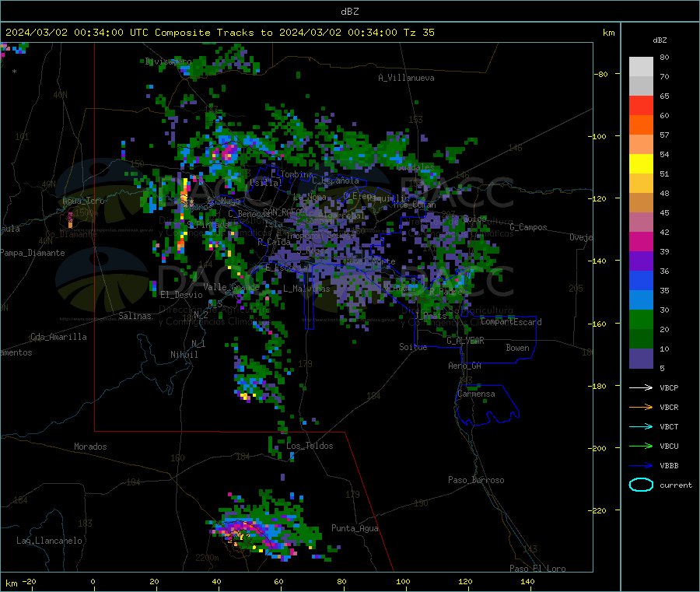The height and width of the screenshot is (592, 700).
Task: Click the '140' tick on bottom km axis
Action: pos(527,581)
